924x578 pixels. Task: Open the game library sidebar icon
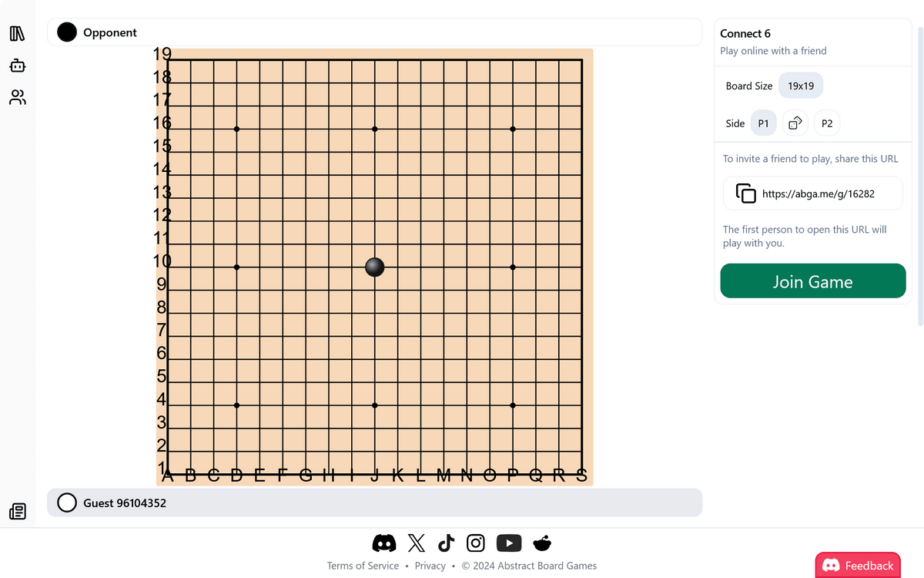17,33
